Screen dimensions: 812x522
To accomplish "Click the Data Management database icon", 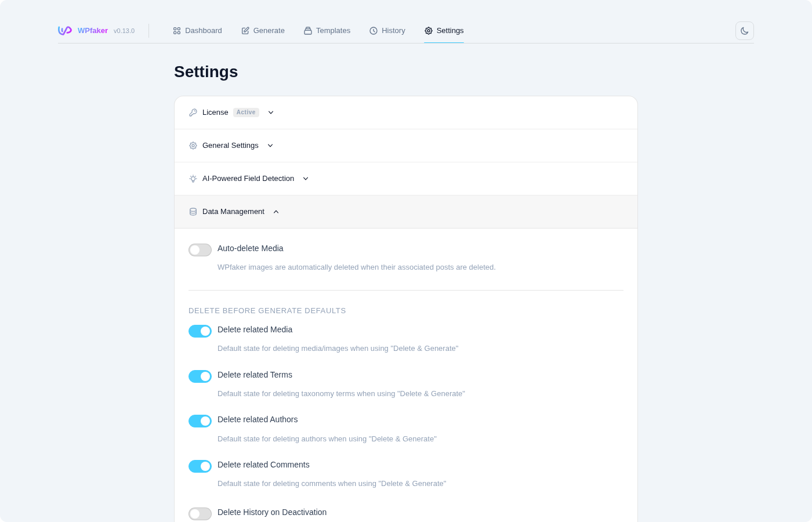I will click(193, 212).
